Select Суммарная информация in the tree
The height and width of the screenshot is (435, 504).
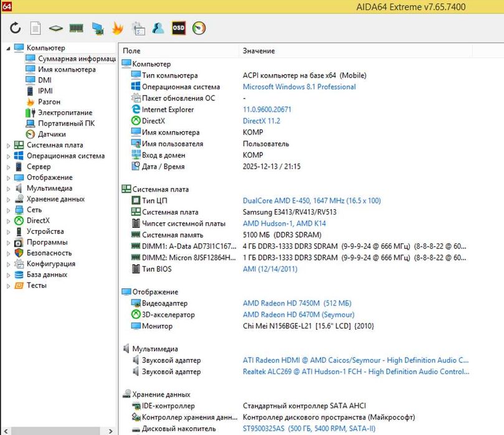tap(77, 58)
